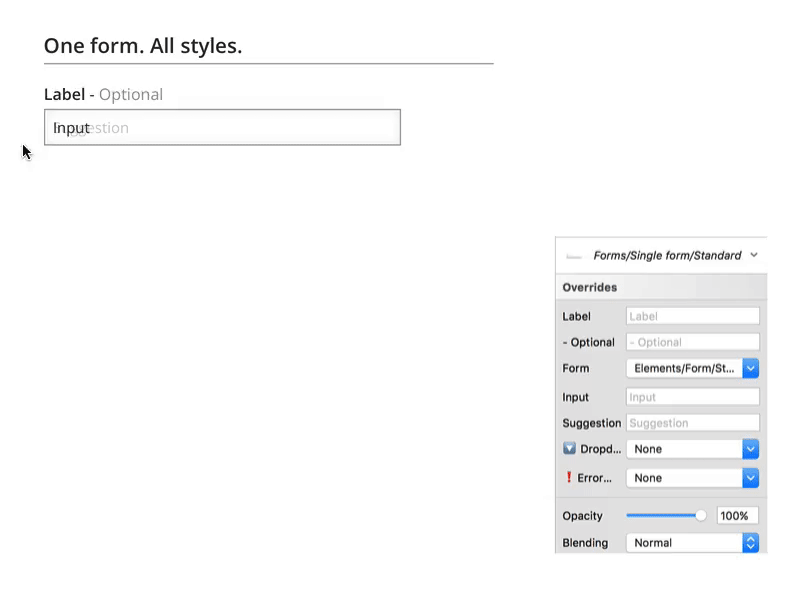Click the red Error exclamation icon
The height and width of the screenshot is (600, 800).
click(x=569, y=478)
